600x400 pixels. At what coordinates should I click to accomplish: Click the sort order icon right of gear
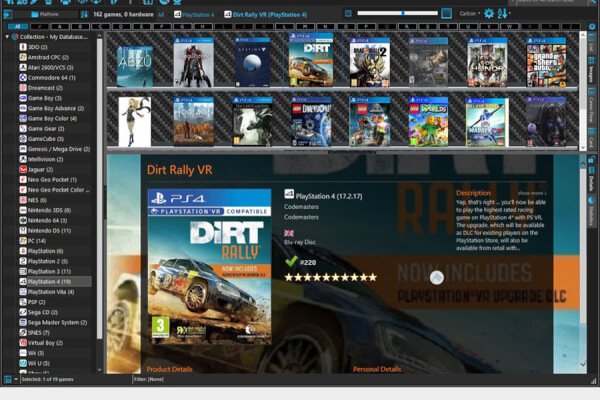(x=502, y=14)
